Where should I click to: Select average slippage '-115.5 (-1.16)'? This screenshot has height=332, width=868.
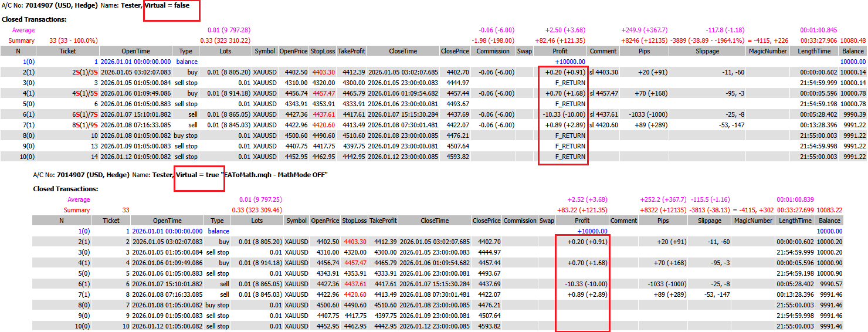point(711,199)
